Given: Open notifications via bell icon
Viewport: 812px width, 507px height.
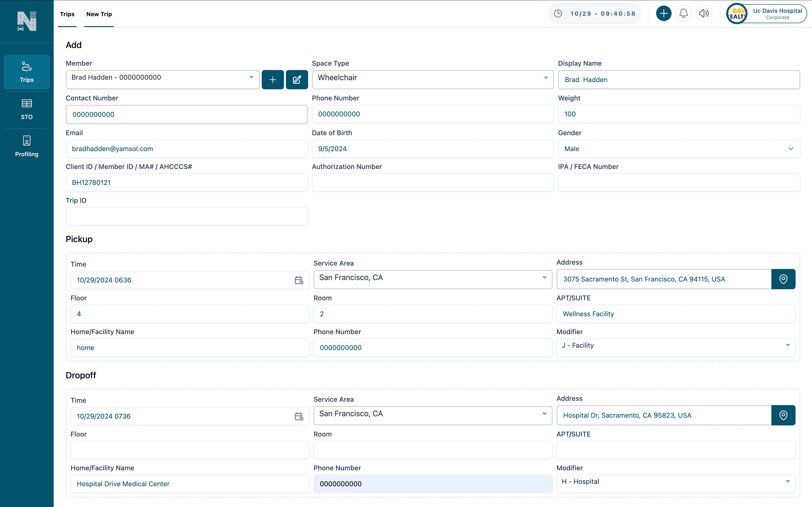Looking at the screenshot, I should [684, 14].
